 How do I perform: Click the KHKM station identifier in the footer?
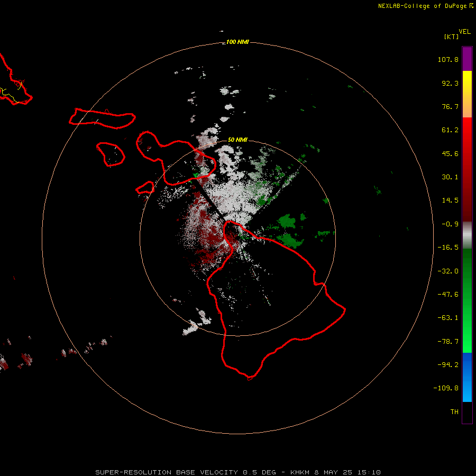point(300,472)
